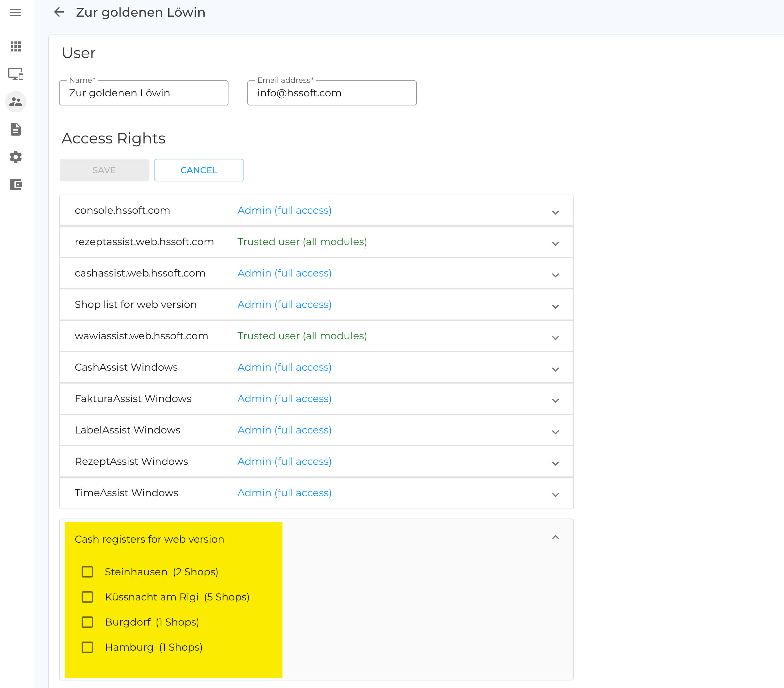
Task: Click the Steinhausen (2 Shops) label
Action: point(162,572)
